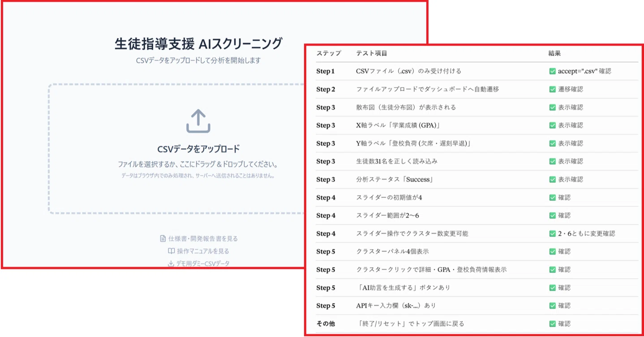Image resolution: width=644 pixels, height=337 pixels.
Task: Click the ファイルアップロードでダッシュボードへ自動遷移 cell
Action: [427, 89]
